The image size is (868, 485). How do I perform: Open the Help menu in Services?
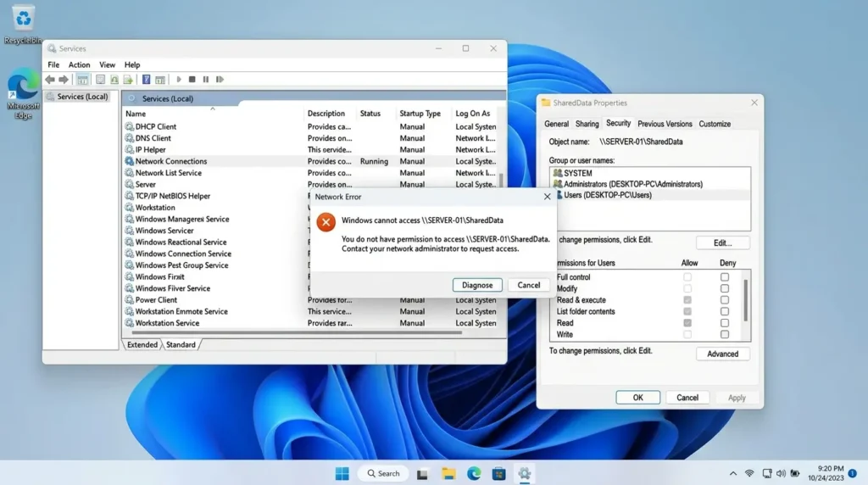[132, 64]
